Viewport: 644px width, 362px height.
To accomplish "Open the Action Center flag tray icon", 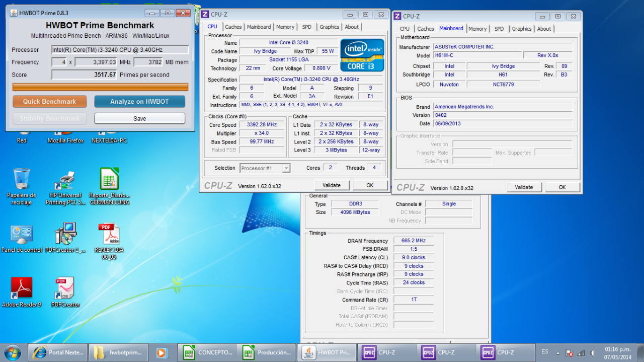I will pos(570,353).
